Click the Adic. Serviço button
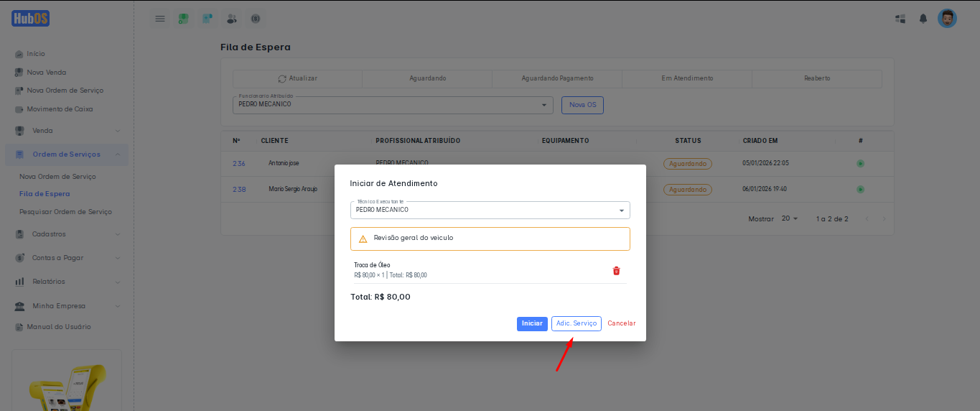The height and width of the screenshot is (411, 980). coord(576,324)
